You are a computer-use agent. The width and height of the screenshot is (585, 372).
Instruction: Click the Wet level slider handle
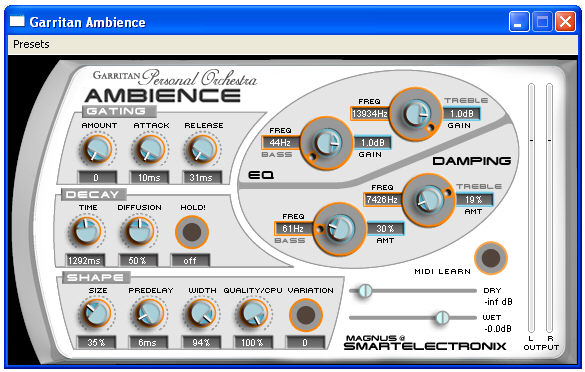tap(442, 318)
